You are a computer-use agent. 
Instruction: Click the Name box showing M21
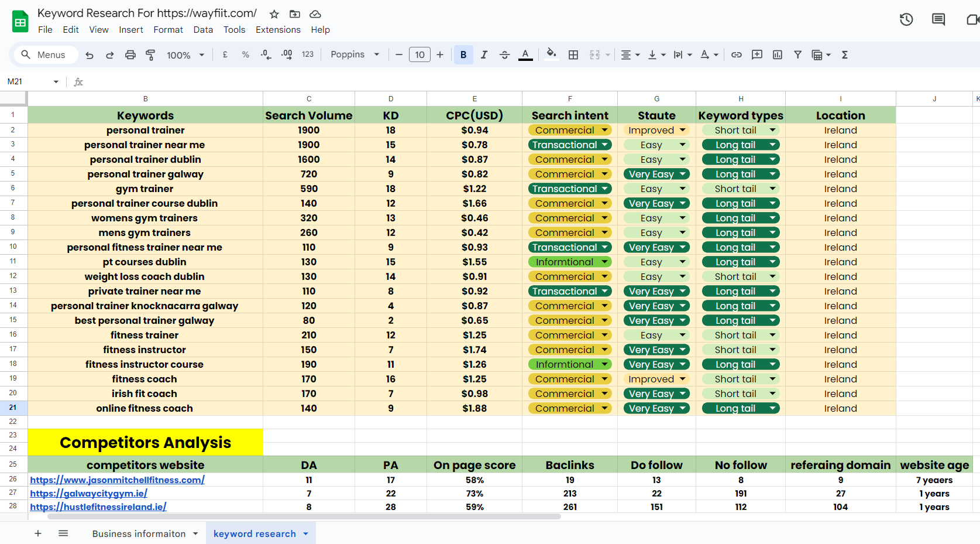pos(23,81)
